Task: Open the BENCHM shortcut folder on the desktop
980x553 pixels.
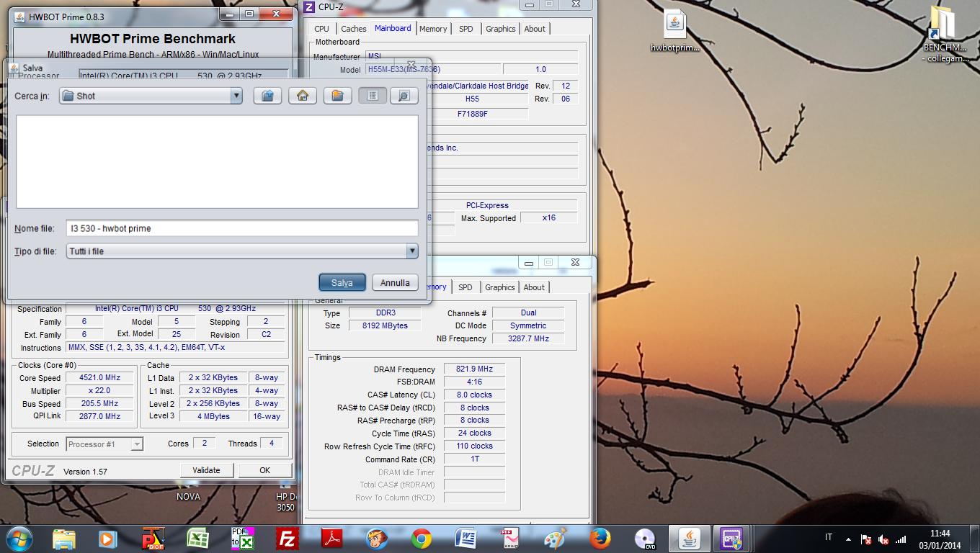Action: coord(945,34)
